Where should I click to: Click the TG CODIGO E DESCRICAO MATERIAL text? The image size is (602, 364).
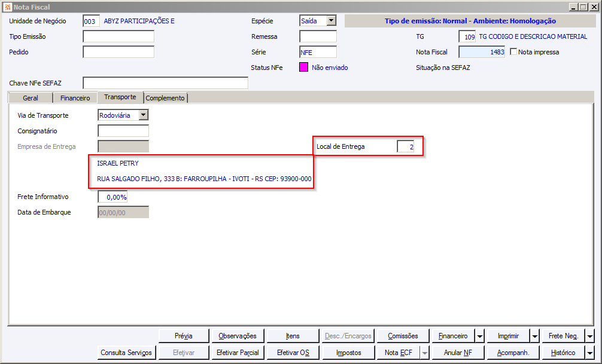pos(533,36)
